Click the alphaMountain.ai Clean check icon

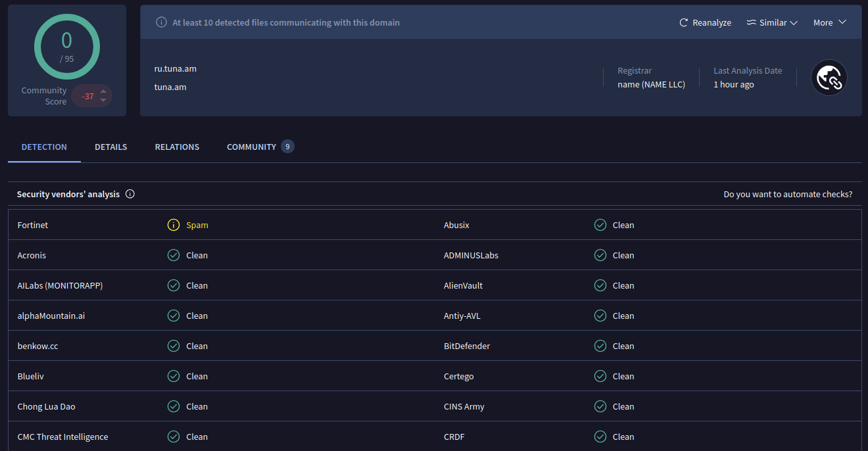point(174,316)
